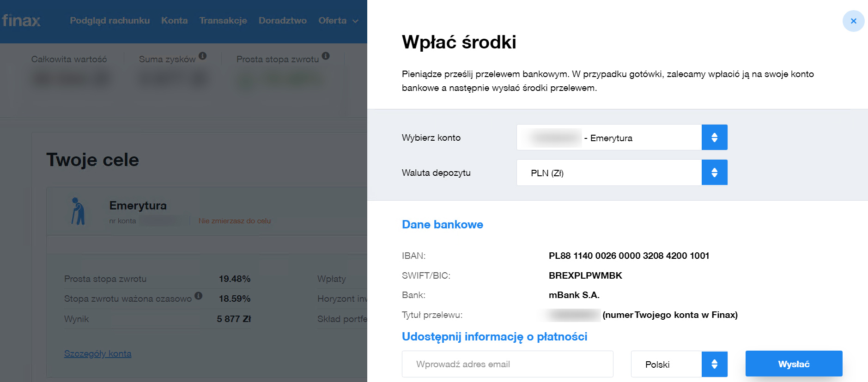
Task: Click the 18.59% time-weighted return value
Action: click(x=235, y=299)
